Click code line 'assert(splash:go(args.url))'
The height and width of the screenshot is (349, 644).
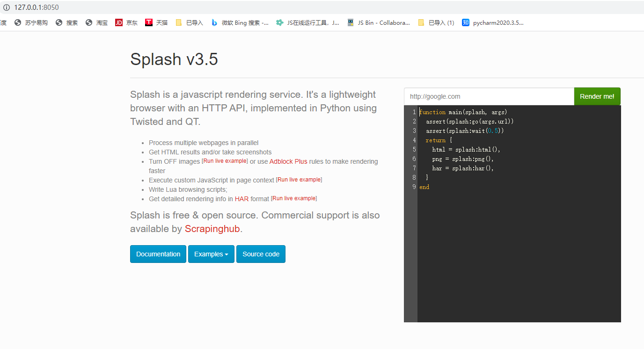[469, 121]
